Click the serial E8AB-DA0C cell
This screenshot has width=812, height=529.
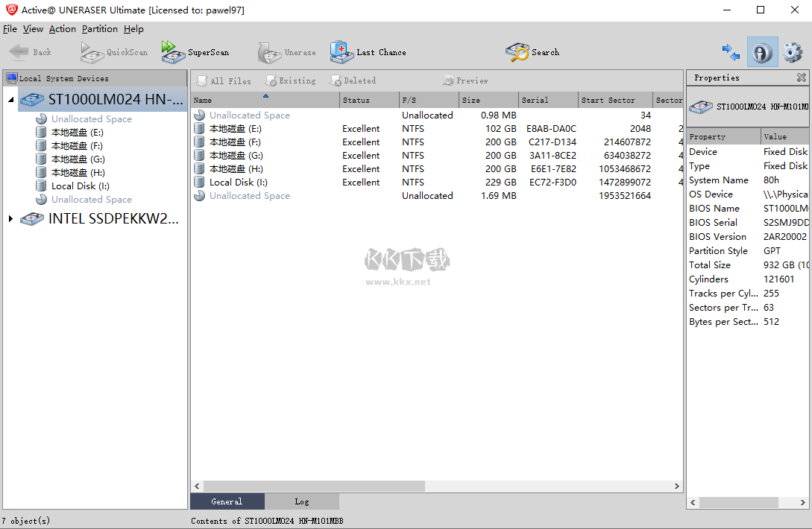551,128
